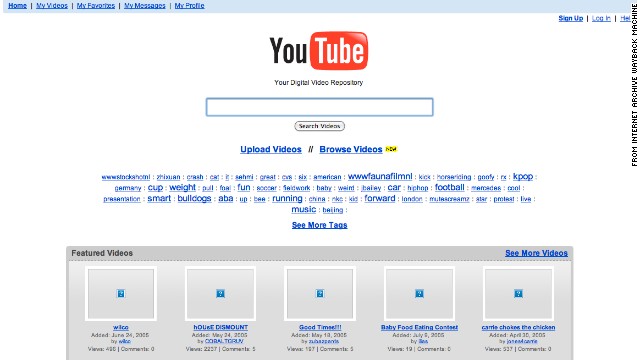Select the protest tag
This screenshot has height=360, width=640.
pyautogui.click(x=504, y=199)
